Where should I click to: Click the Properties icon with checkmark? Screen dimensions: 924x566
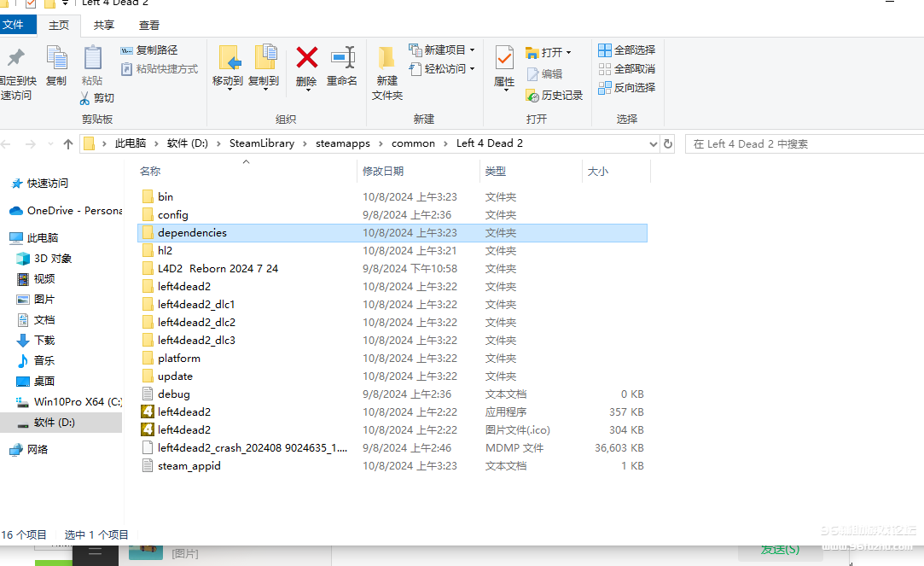[504, 60]
